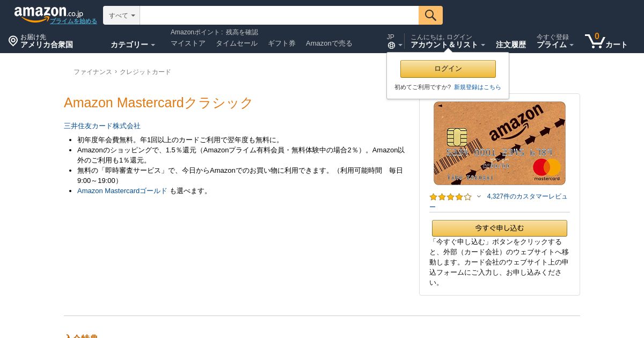Screen dimensions: 644x338
Task: Click the お届け先 アメリカ合衆国 delivery destination
Action: point(46,41)
